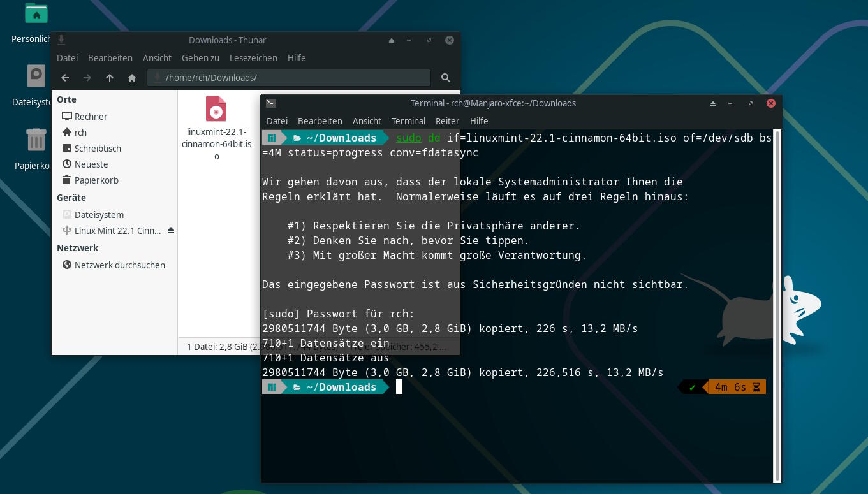Viewport: 868px width, 494px height.
Task: Go to parent folder in Thunar
Action: (110, 78)
